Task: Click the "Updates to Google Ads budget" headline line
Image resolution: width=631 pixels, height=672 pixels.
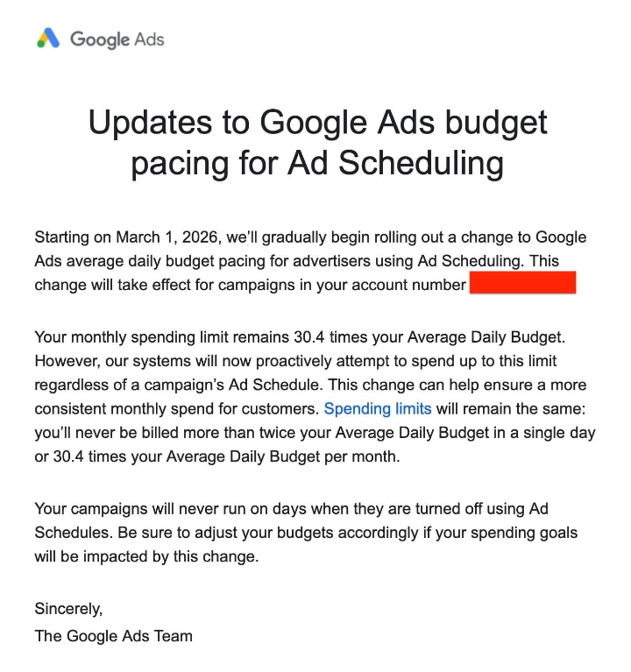Action: [317, 122]
